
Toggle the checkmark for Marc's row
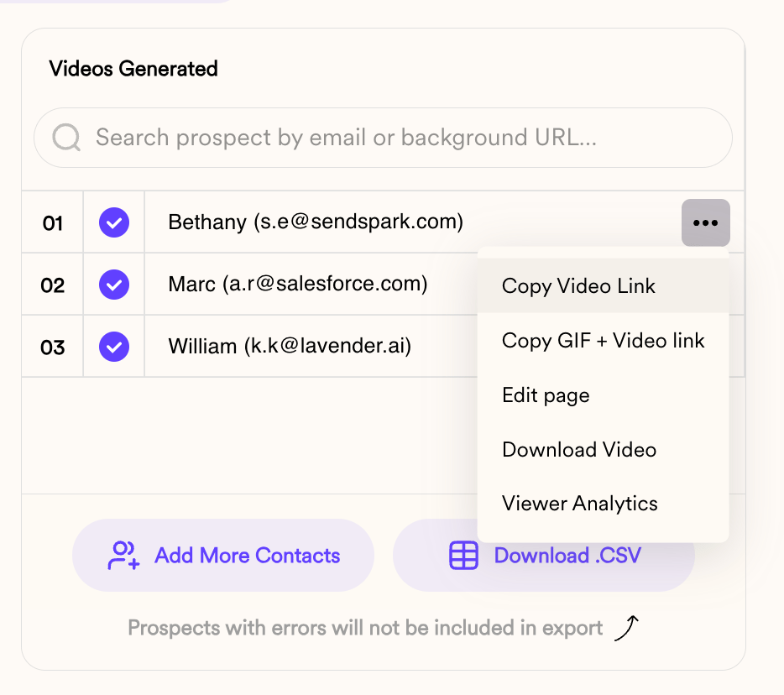point(114,285)
